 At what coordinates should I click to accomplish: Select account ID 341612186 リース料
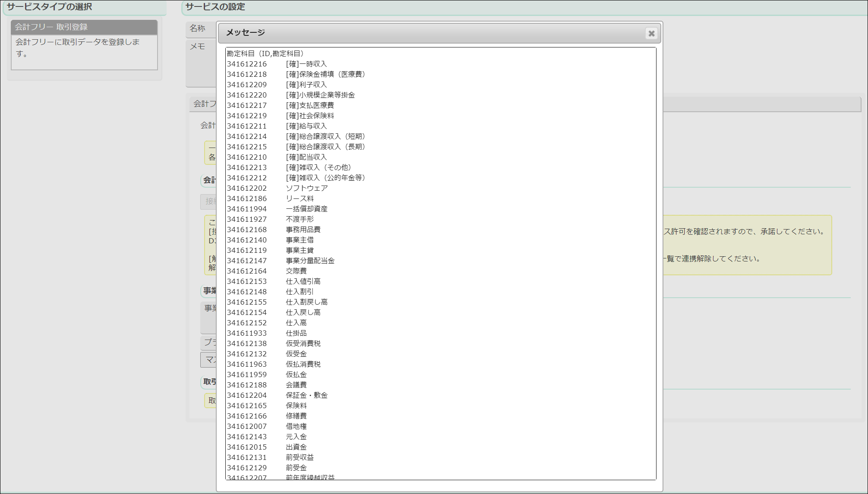point(300,198)
